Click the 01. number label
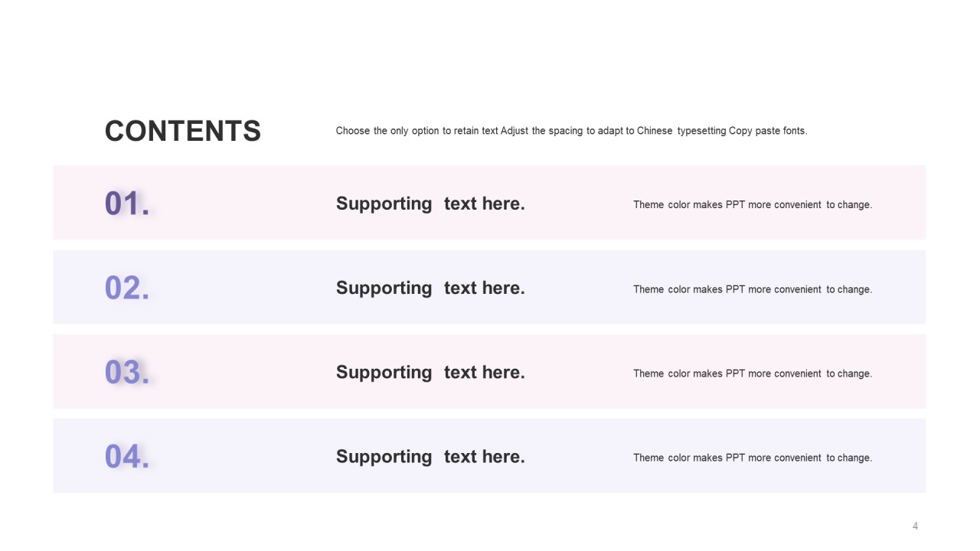The width and height of the screenshot is (980, 551). [127, 204]
